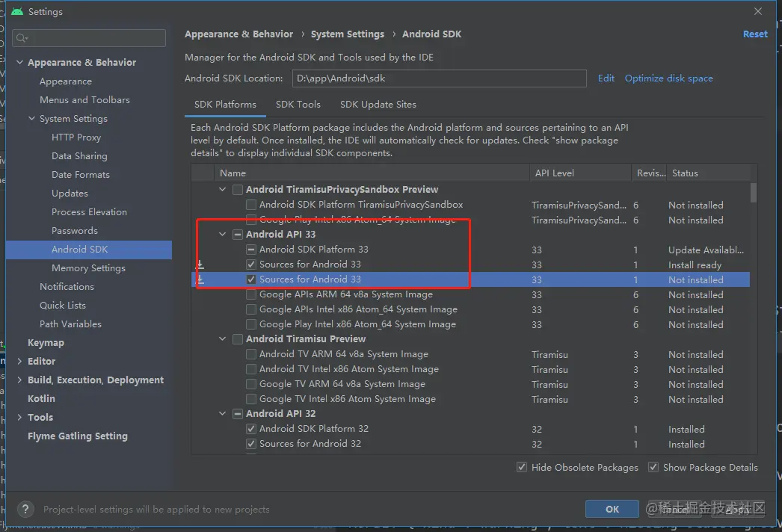Screen dimensions: 782x532
Task: Expand the Tools settings section
Action: pos(20,418)
